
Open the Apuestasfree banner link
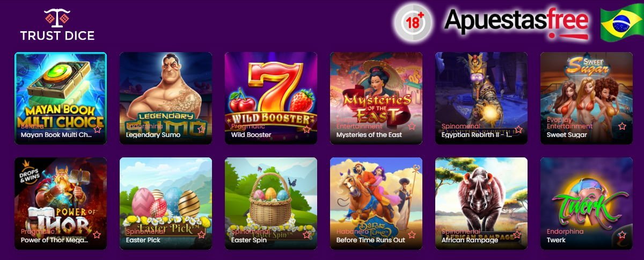[516, 24]
